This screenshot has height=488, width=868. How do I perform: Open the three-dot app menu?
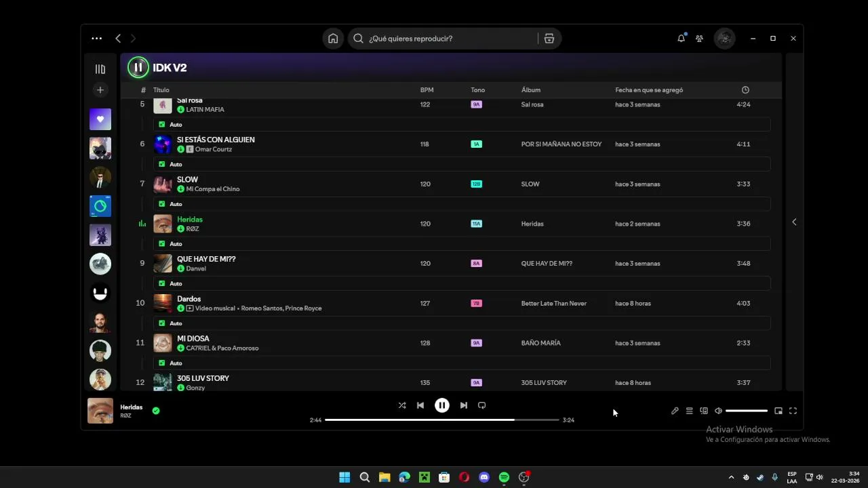coord(97,39)
